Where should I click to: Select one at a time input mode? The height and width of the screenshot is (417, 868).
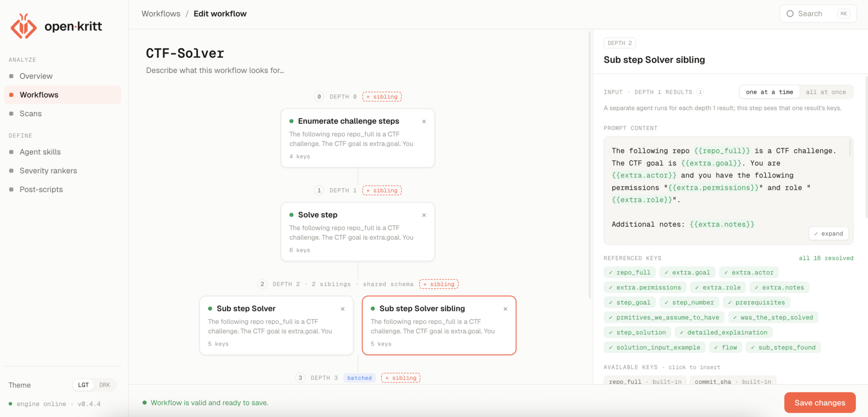769,92
